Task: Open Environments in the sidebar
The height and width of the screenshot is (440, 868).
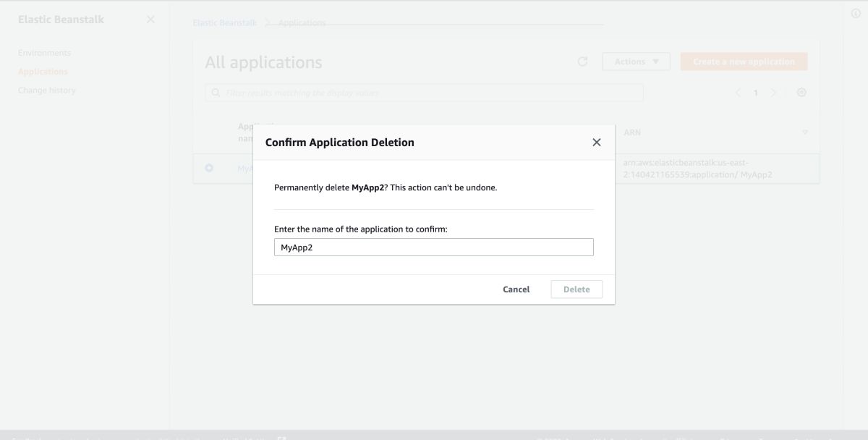Action: coord(45,53)
